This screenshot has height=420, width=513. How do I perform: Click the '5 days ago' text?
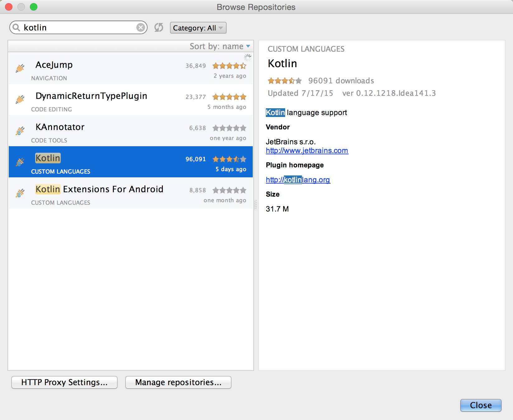(231, 169)
